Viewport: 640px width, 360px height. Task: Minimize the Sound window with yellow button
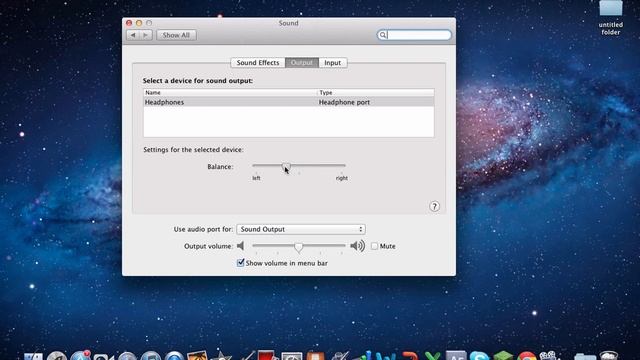(x=139, y=23)
